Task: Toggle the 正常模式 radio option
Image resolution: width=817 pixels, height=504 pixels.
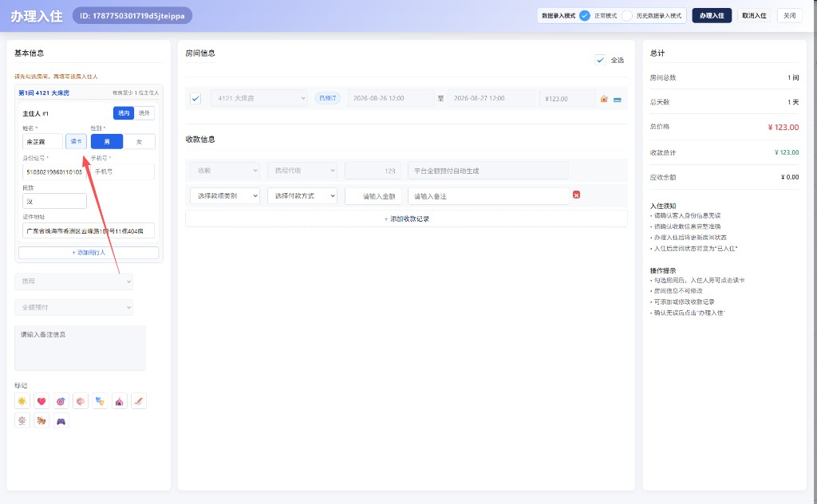Action: coord(585,16)
